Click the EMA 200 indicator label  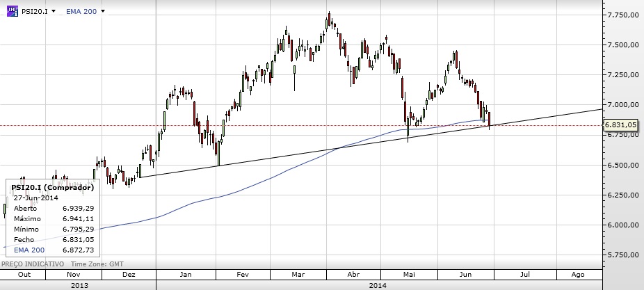tap(81, 12)
